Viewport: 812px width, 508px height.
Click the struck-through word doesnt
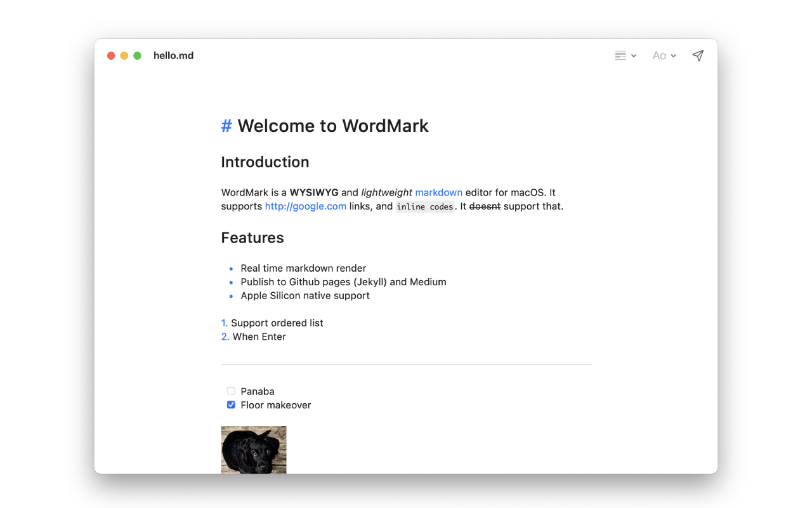coord(485,206)
